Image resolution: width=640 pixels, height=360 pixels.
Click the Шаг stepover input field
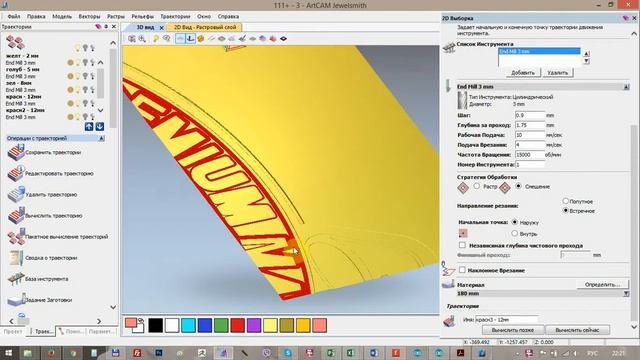tap(530, 115)
